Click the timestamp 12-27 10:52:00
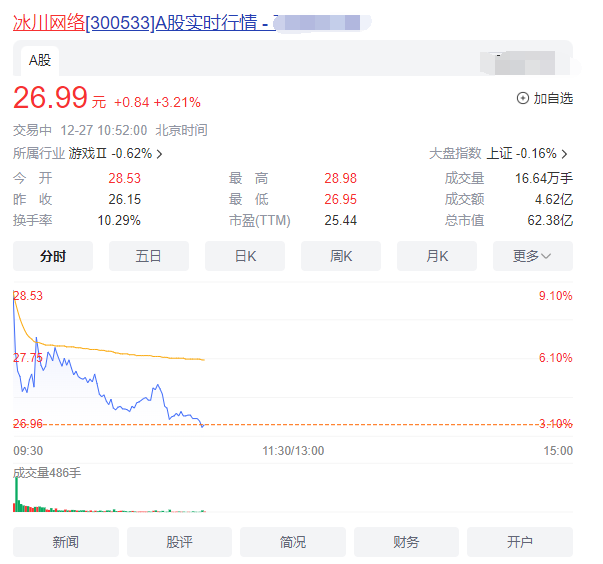Screen dimensions: 603x564 [x=103, y=130]
